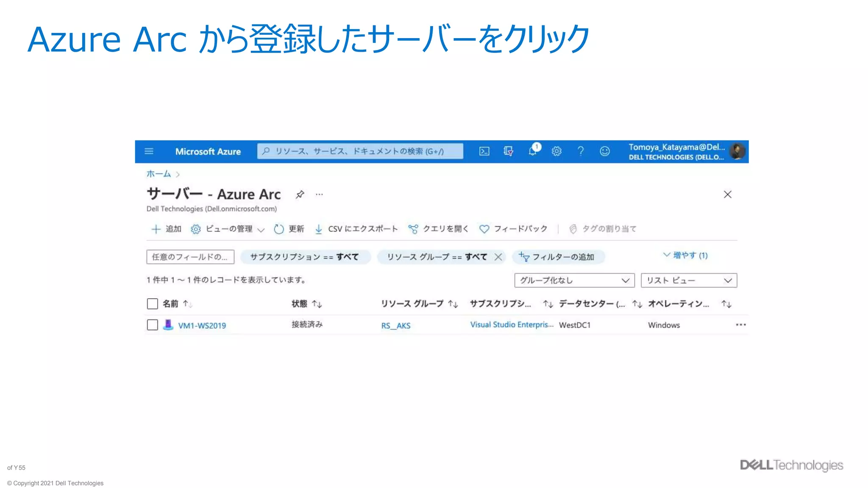Open the ビューの管理 dropdown
This screenshot has width=868, height=488.
(228, 229)
